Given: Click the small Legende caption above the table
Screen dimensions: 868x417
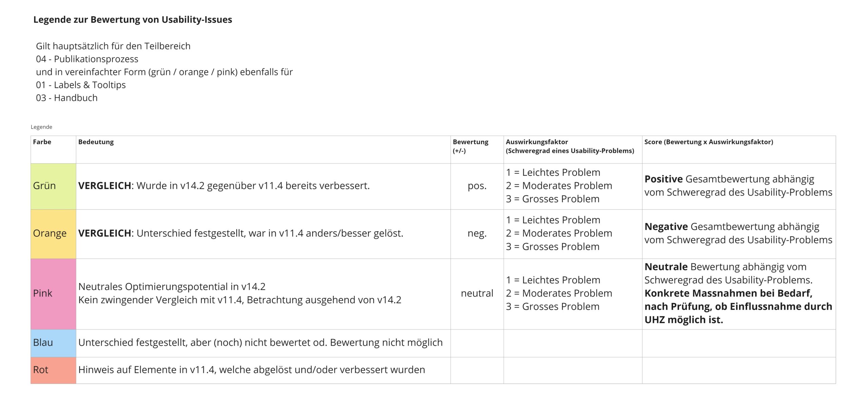Looking at the screenshot, I should click(41, 127).
